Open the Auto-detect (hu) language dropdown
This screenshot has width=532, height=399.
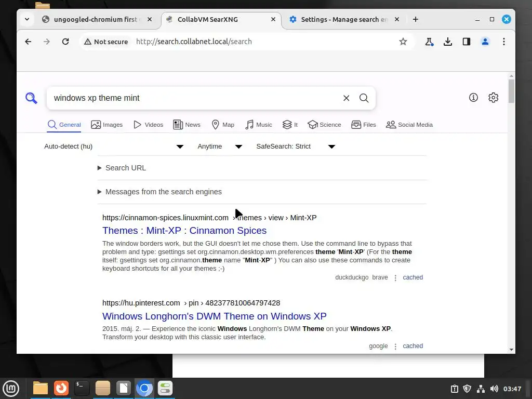114,146
